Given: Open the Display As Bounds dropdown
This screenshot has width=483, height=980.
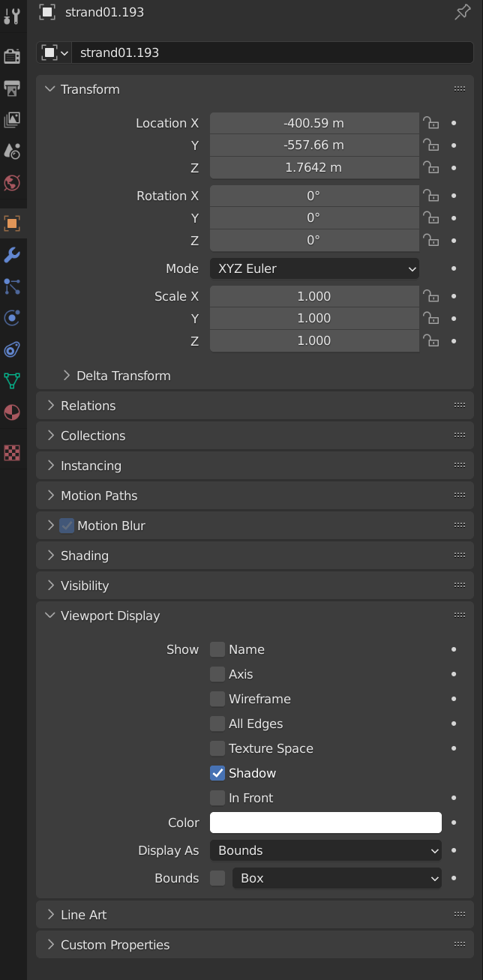Looking at the screenshot, I should tap(325, 850).
